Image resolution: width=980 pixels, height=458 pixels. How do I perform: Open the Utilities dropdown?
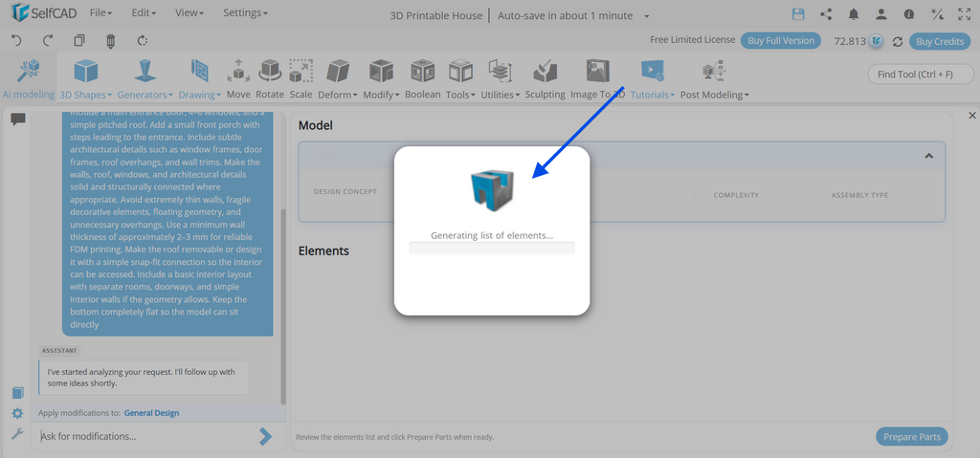[x=500, y=78]
